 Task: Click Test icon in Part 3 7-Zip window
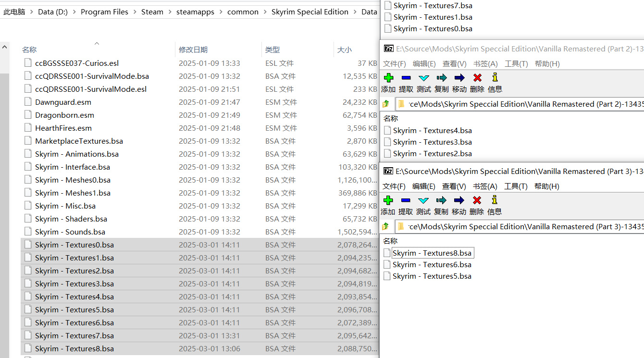(x=423, y=200)
